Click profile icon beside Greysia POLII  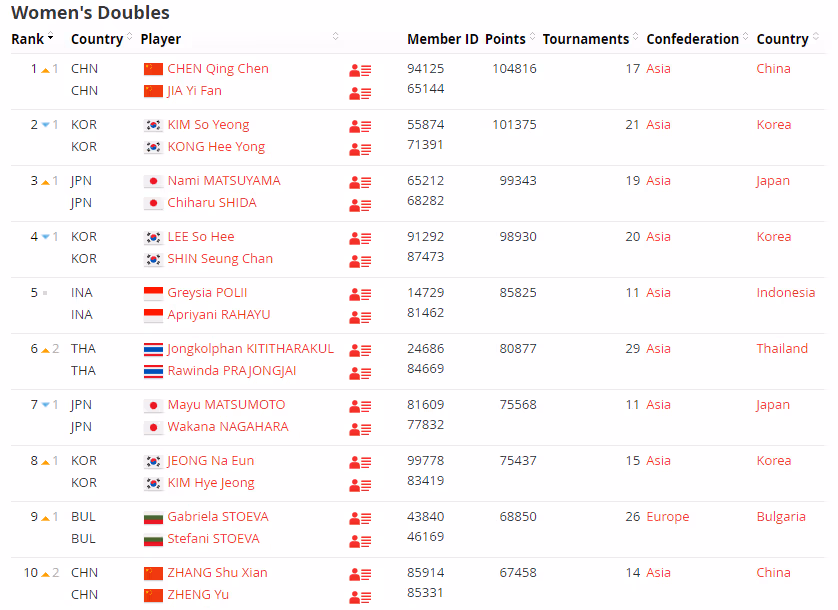360,295
